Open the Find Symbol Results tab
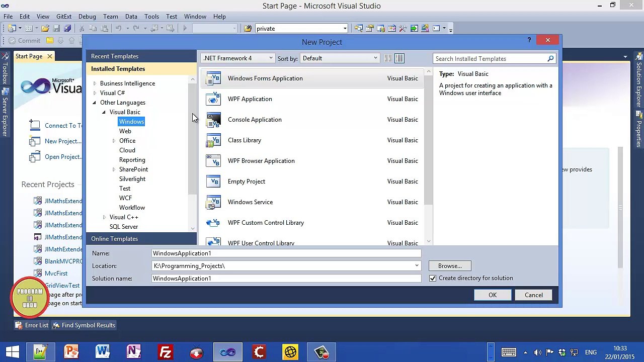Screen dimensions: 644x362 [x=85, y=325]
